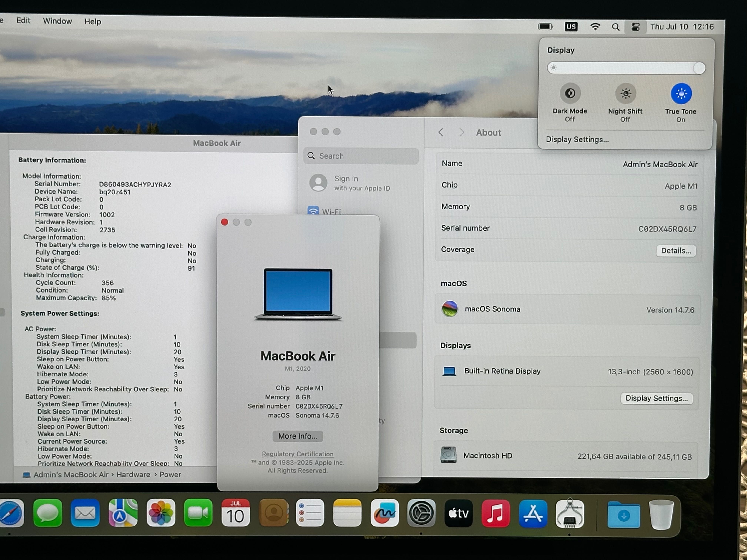Open Display Settings… in Control Center panel
Screen dimensions: 747x560
pos(577,139)
